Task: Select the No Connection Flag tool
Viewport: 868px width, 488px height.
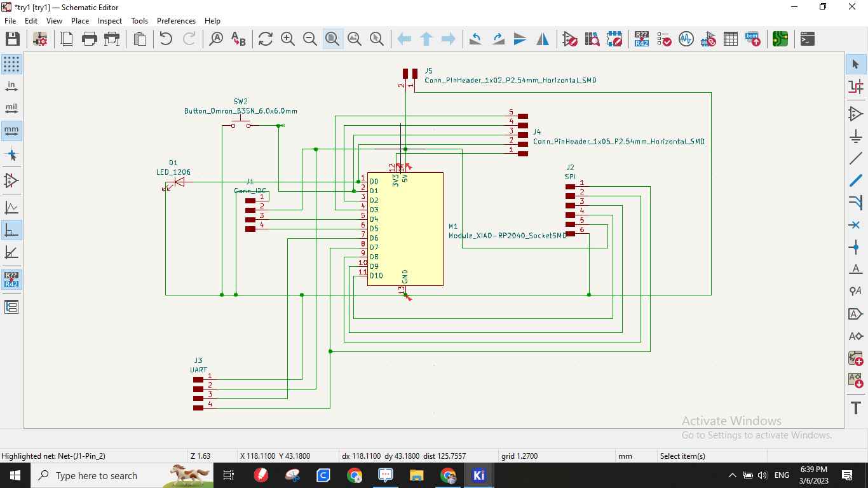Action: [x=855, y=225]
